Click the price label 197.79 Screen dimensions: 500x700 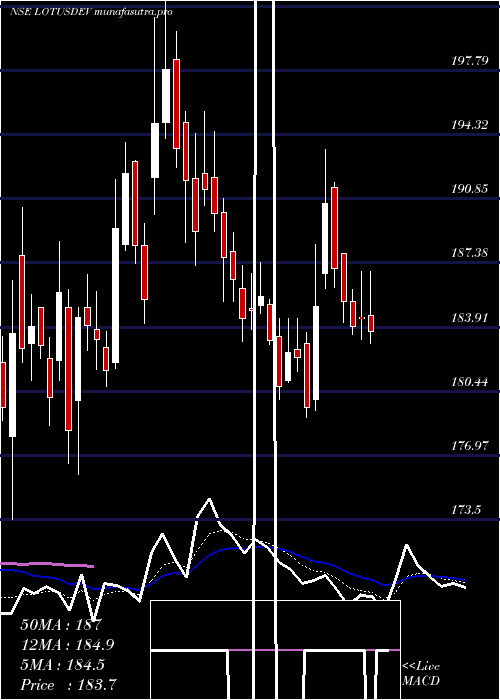click(x=469, y=61)
